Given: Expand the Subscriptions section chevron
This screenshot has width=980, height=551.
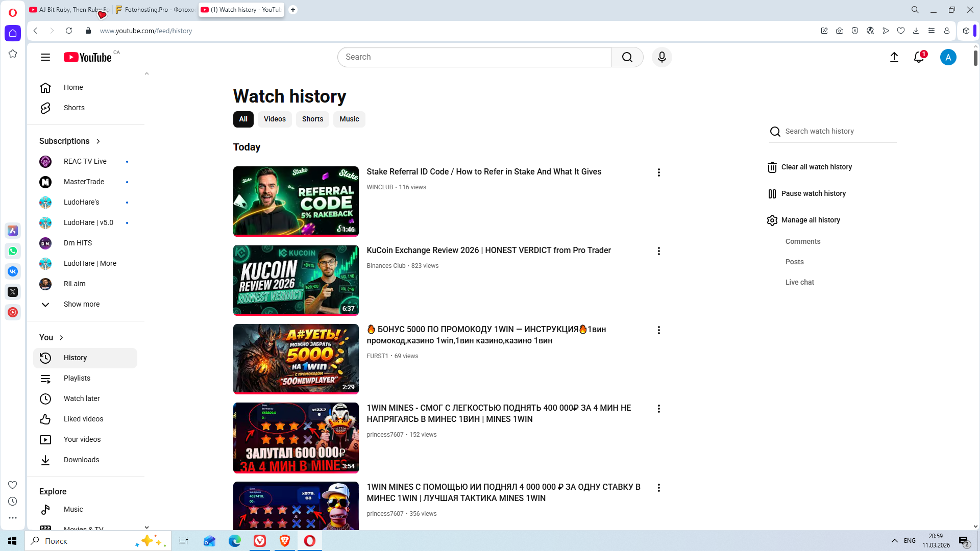Looking at the screenshot, I should [98, 141].
